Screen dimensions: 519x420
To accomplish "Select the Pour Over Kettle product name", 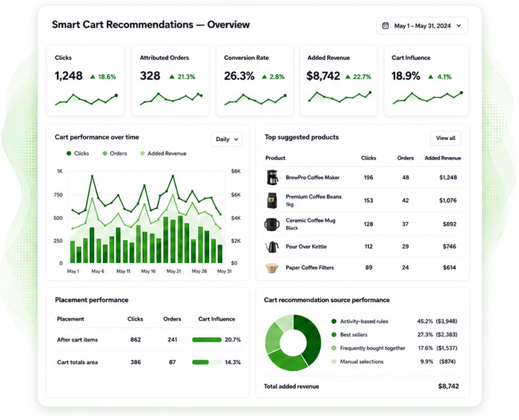I will [x=306, y=247].
